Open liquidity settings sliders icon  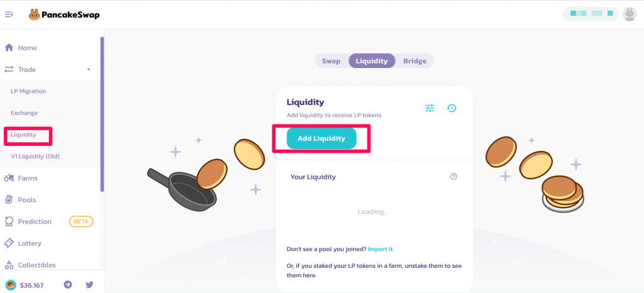[x=430, y=108]
